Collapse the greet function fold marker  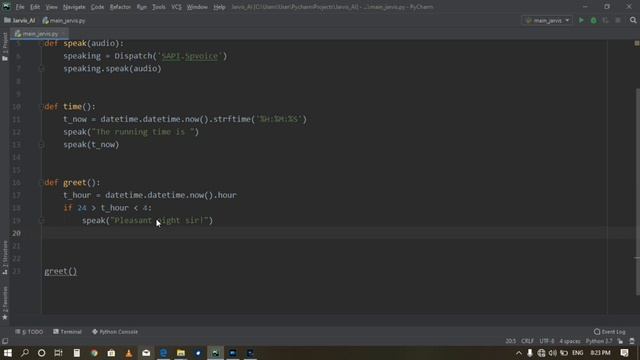42,182
